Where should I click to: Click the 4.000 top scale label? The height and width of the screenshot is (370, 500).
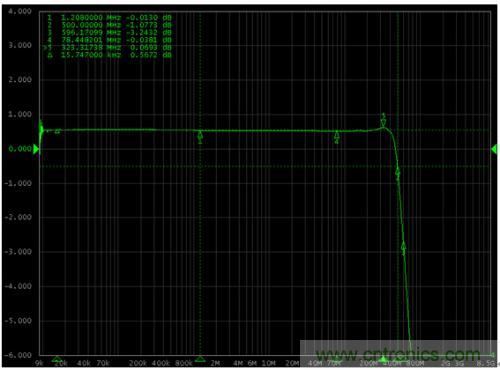click(20, 11)
